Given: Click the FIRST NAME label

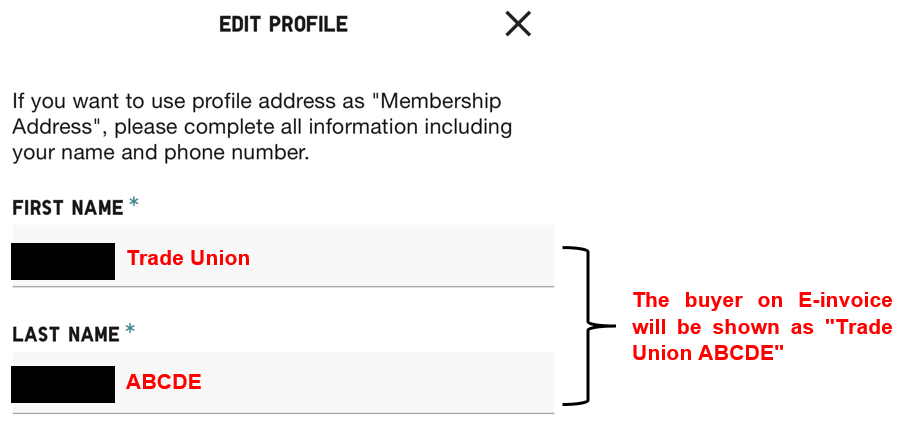Looking at the screenshot, I should 67,208.
